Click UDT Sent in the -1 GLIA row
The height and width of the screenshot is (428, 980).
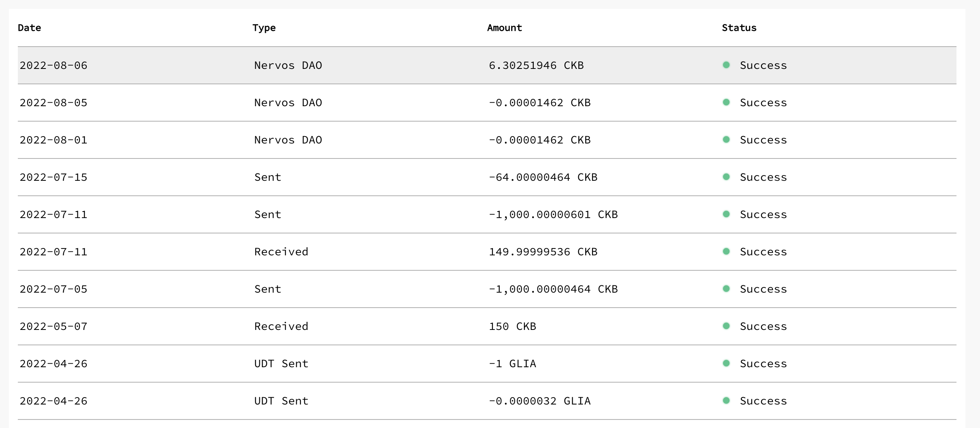(x=281, y=364)
